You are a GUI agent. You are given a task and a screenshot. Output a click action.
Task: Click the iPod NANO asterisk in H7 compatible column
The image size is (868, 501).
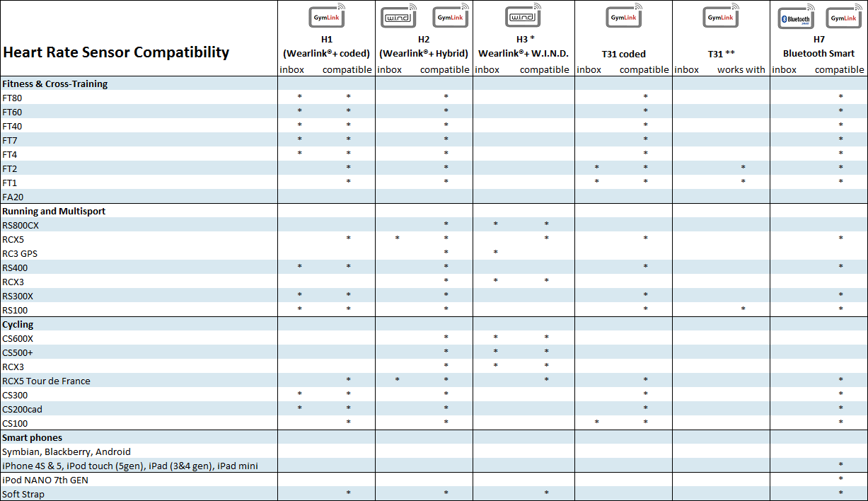[840, 479]
